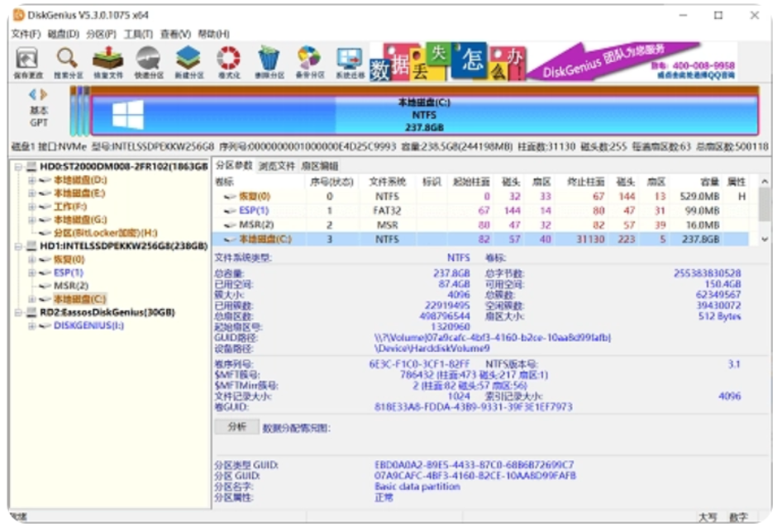Select RD2:EassosDiskGenius(30GB) disk in tree
This screenshot has width=782, height=532.
click(107, 312)
